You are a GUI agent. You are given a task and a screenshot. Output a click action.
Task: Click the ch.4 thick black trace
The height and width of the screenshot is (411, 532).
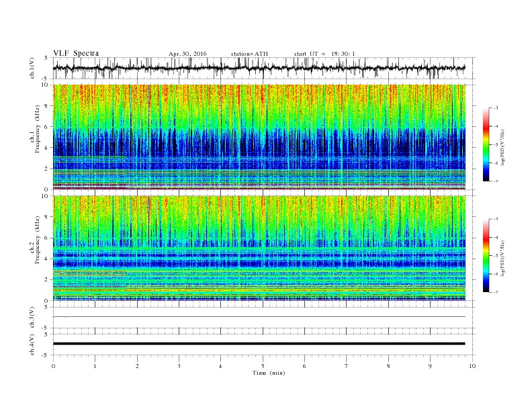(x=259, y=344)
